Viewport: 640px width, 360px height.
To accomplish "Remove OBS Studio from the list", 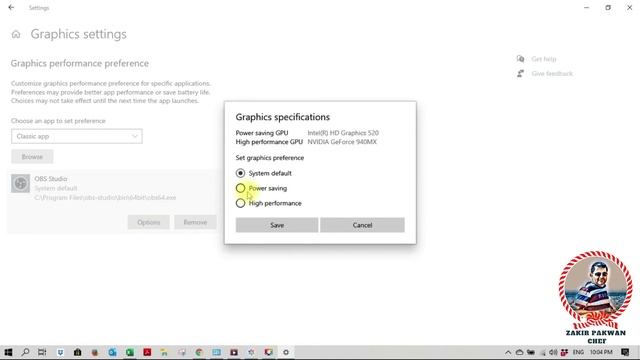I will pyautogui.click(x=195, y=222).
